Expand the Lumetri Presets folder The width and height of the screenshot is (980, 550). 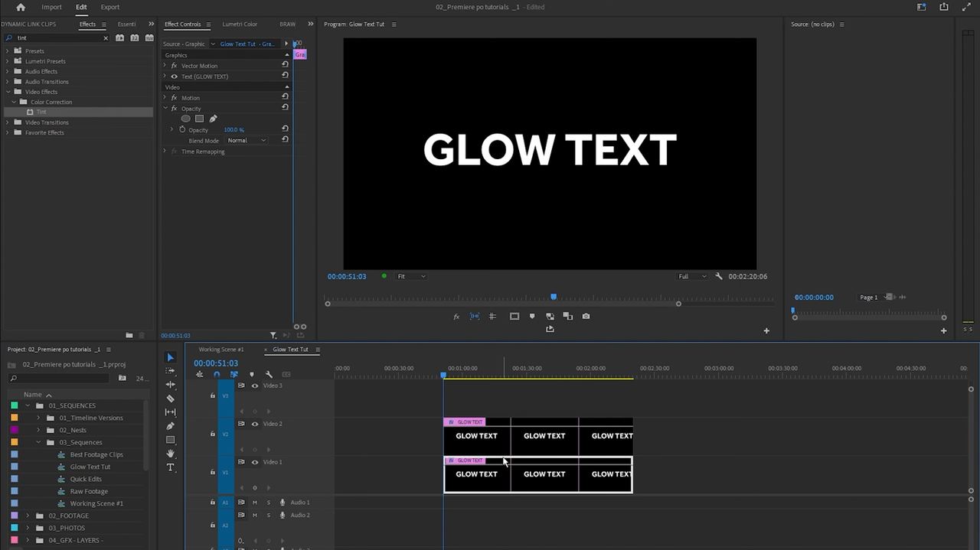point(8,61)
